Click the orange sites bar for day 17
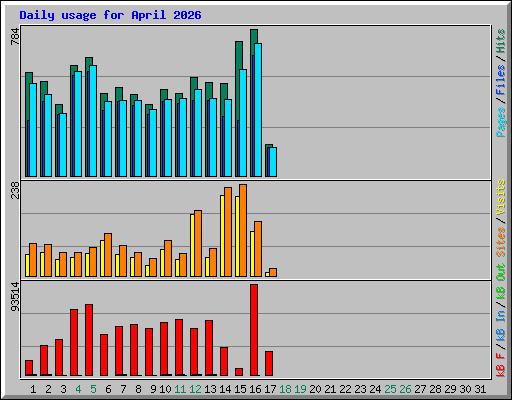Image resolution: width=512 pixels, height=400 pixels. coord(273,272)
